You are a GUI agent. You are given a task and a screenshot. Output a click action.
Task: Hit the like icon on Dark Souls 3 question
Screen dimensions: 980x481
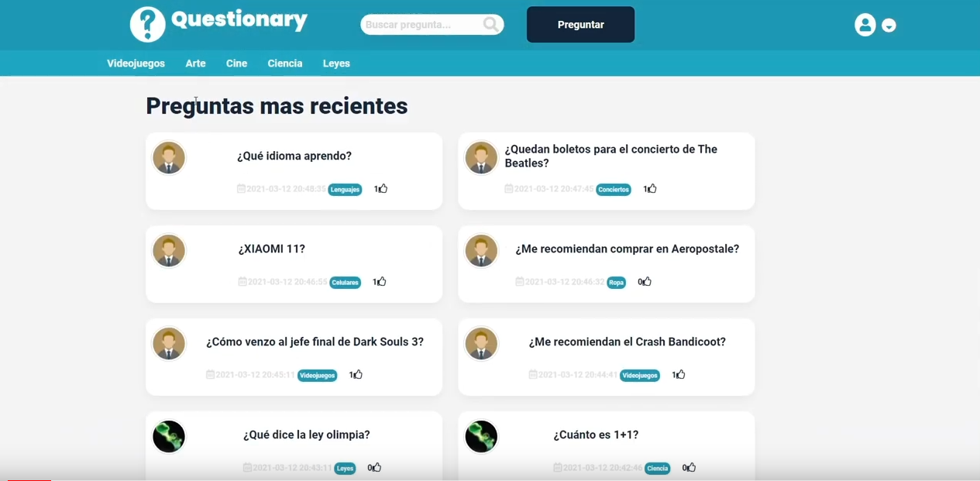(358, 375)
